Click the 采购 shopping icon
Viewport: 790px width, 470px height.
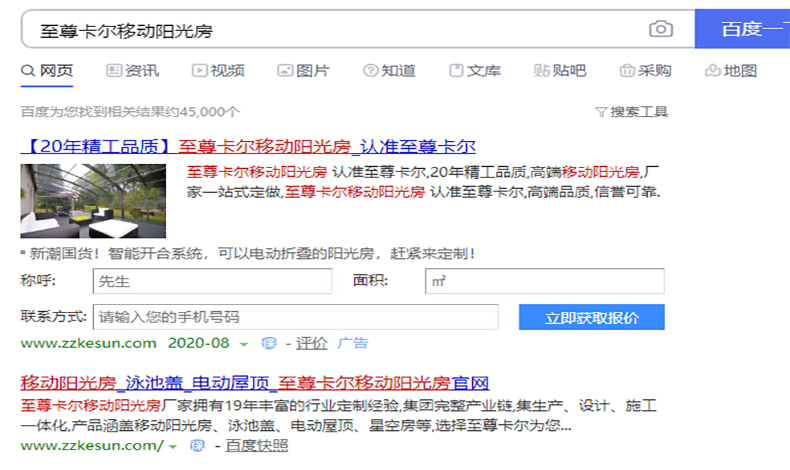(627, 71)
